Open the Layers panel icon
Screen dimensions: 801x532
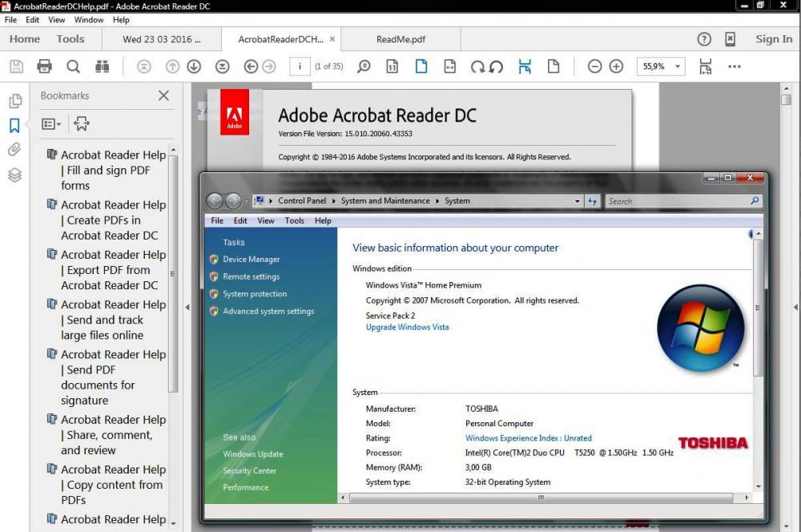click(14, 175)
